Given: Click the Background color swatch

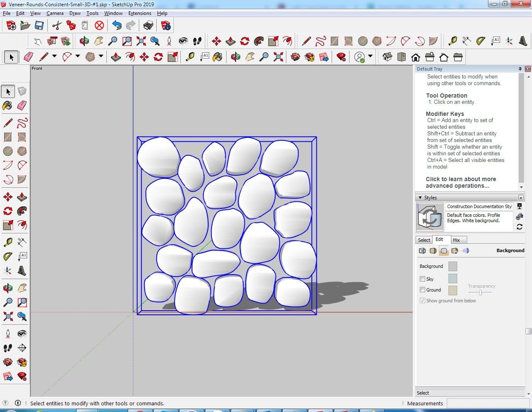Looking at the screenshot, I should [453, 266].
